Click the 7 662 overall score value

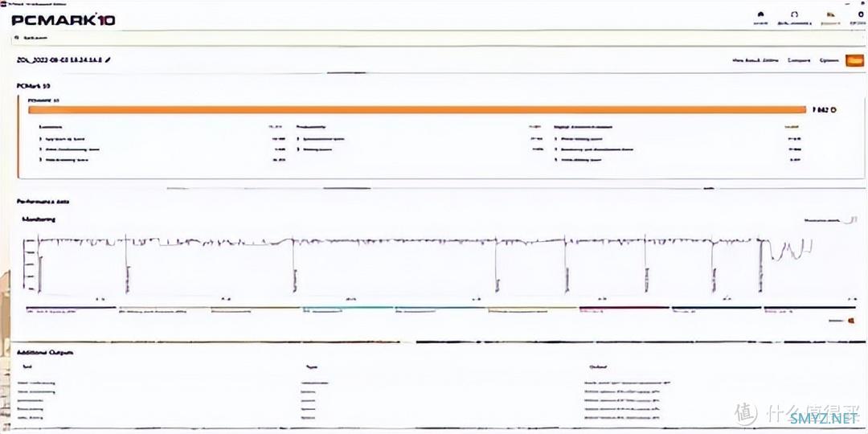(820, 110)
